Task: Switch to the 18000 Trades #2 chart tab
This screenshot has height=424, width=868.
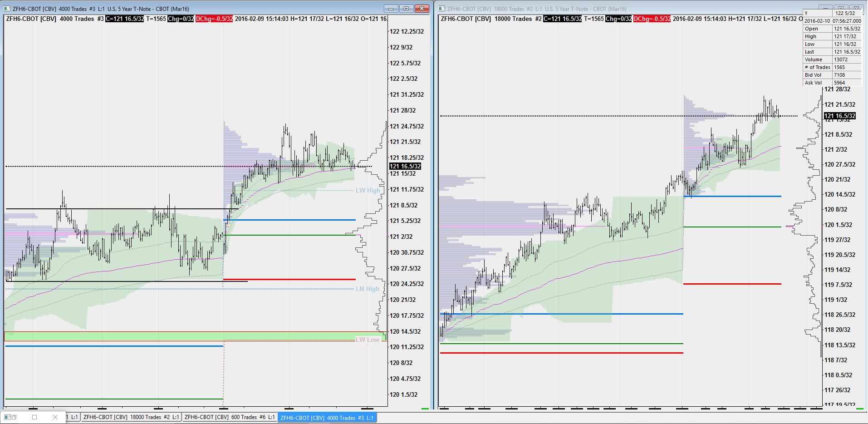Action: point(131,417)
